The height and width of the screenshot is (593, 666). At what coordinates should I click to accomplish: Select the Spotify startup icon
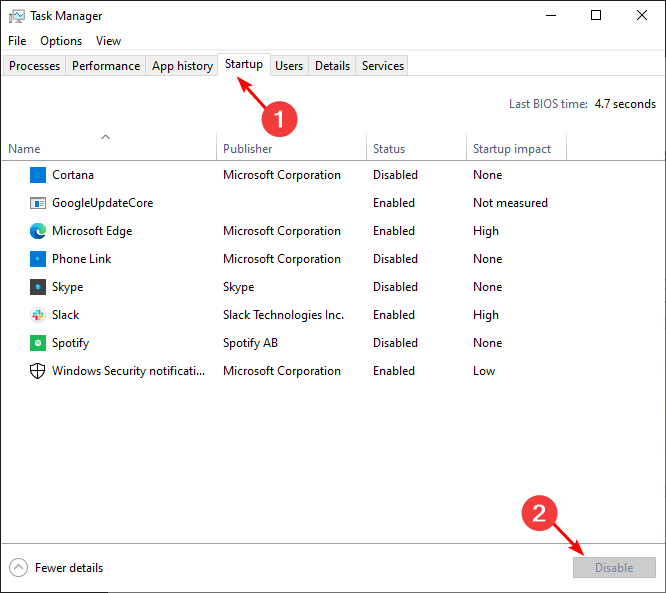tap(38, 343)
